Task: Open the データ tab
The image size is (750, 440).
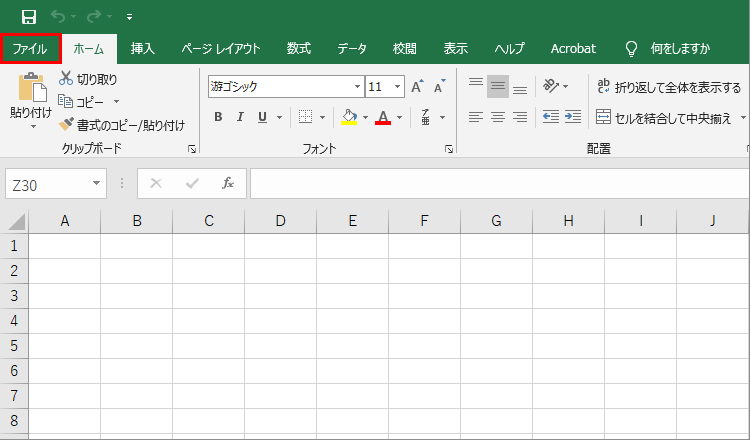Action: pyautogui.click(x=352, y=48)
